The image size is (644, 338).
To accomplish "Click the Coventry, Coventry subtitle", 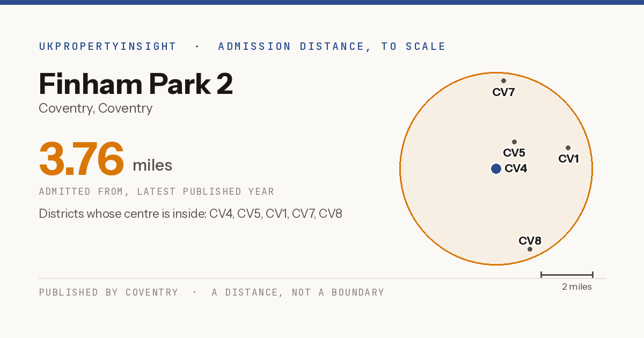I will click(x=96, y=108).
